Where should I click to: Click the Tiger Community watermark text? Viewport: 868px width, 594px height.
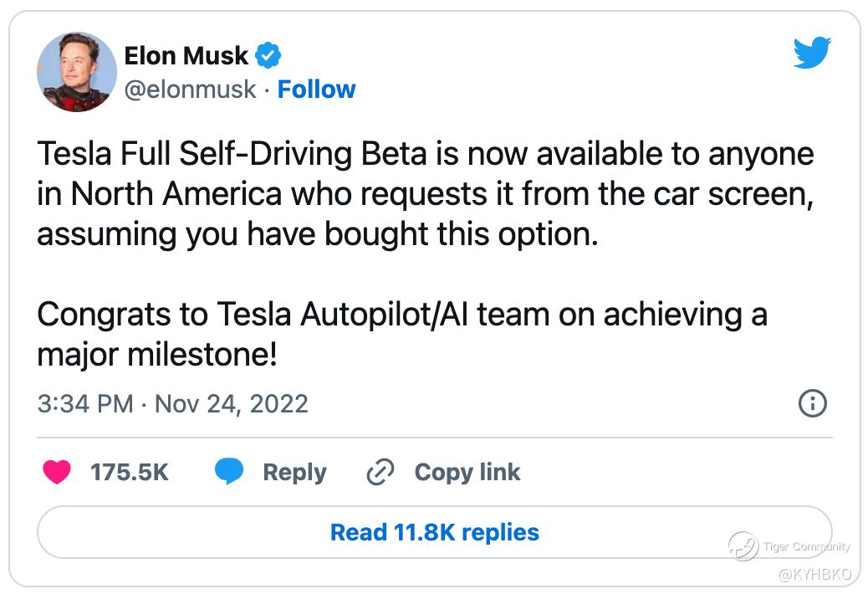tap(806, 547)
